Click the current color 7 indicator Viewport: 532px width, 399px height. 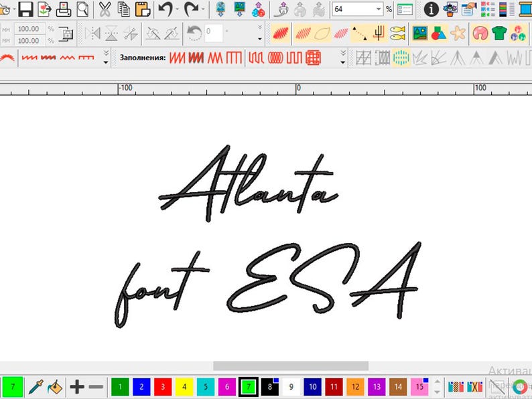pos(13,386)
